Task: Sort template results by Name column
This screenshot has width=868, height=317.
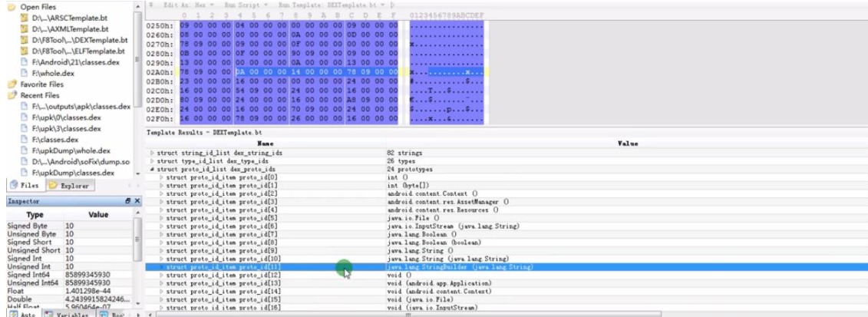Action: (x=266, y=144)
